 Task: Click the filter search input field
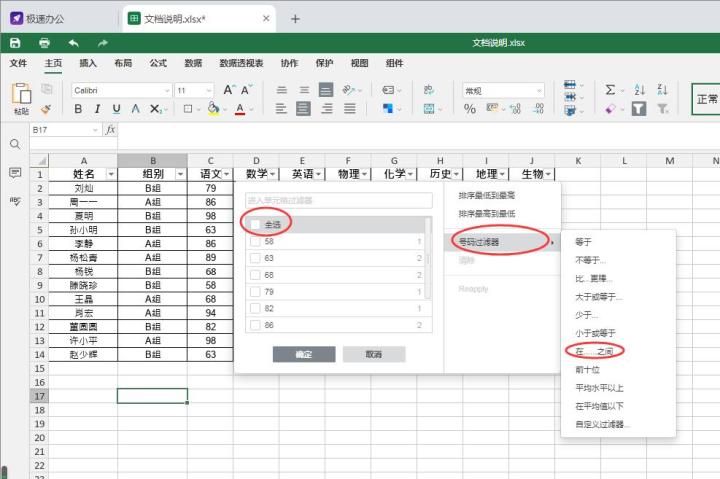point(339,200)
